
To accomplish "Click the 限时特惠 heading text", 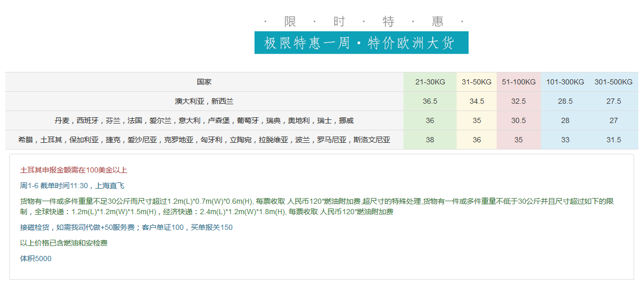I will point(363,21).
